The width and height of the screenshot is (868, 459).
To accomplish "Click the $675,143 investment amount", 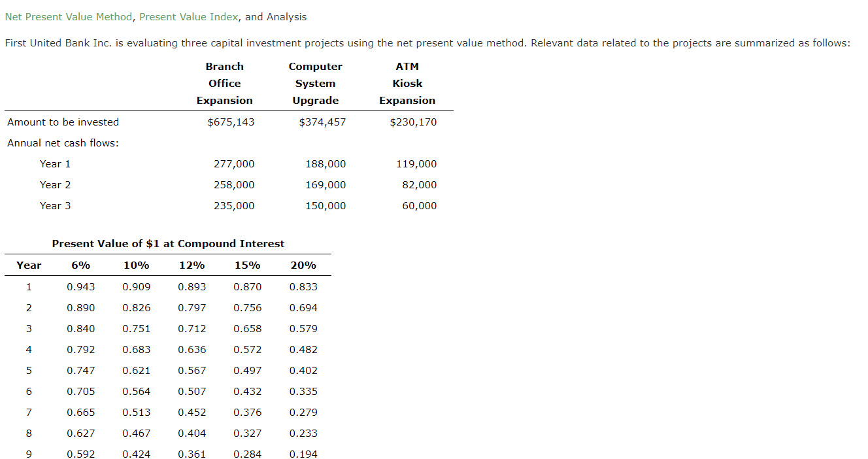I will click(231, 122).
